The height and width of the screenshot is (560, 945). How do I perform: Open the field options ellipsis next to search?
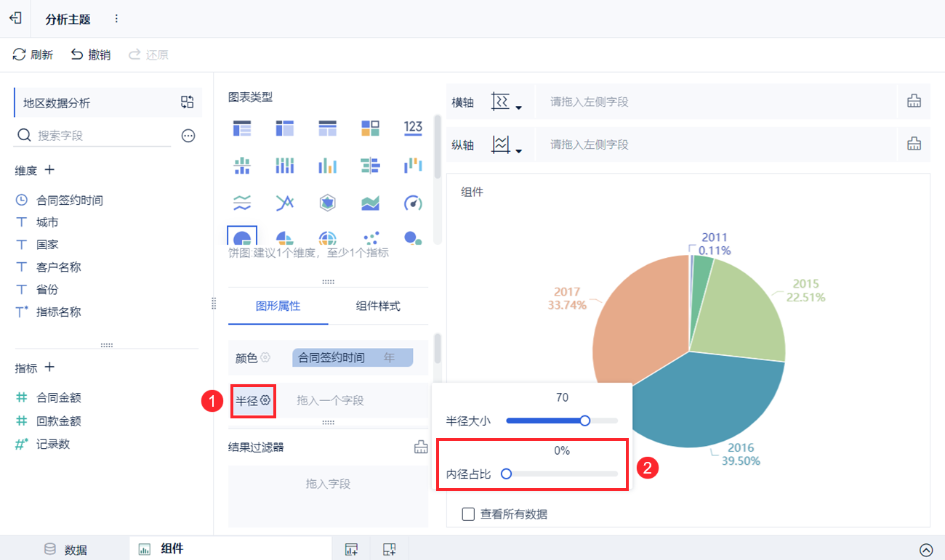188,135
